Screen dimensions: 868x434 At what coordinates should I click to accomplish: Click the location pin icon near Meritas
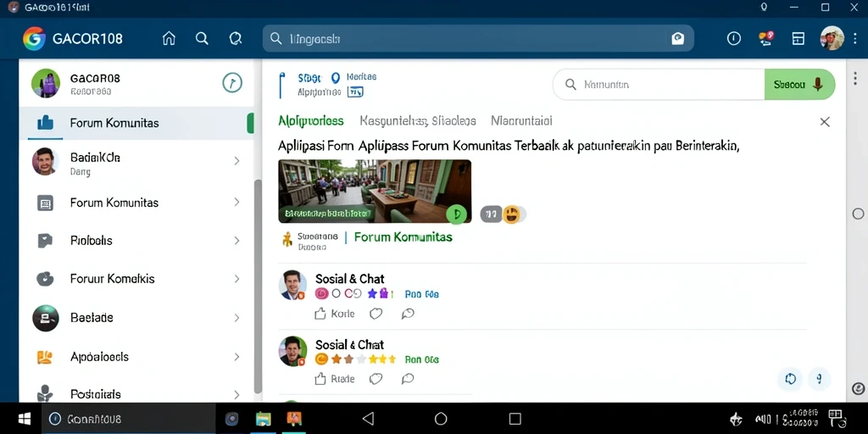[x=335, y=78]
